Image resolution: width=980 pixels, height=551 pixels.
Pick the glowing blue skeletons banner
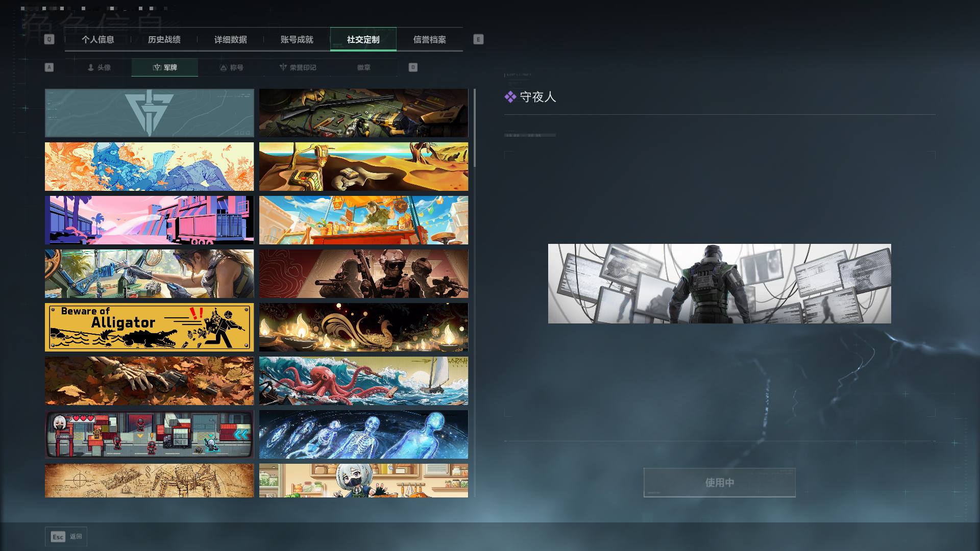tap(363, 434)
